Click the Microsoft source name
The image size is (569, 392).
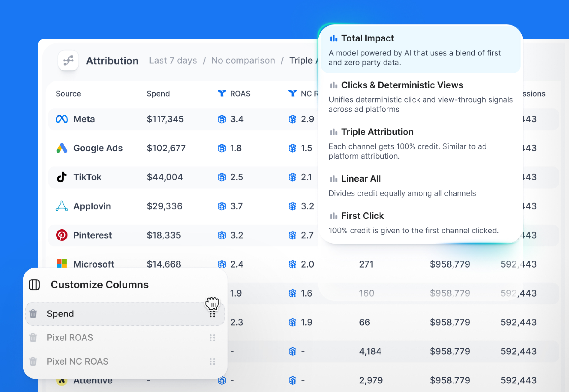(x=94, y=264)
